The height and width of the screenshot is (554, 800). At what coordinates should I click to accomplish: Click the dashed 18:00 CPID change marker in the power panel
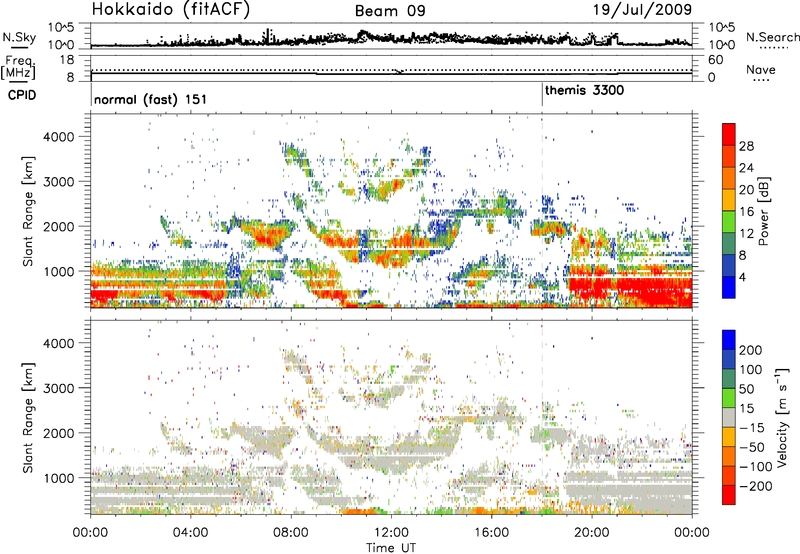tap(542, 210)
